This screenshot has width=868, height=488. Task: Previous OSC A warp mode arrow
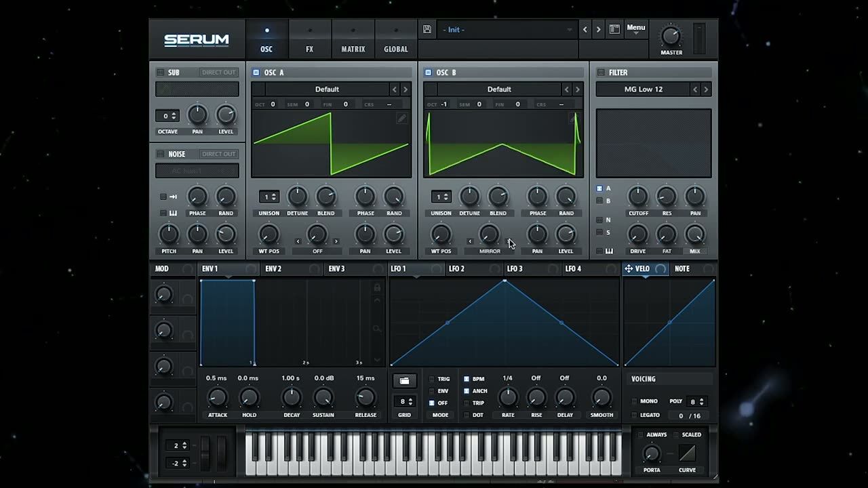click(x=298, y=241)
